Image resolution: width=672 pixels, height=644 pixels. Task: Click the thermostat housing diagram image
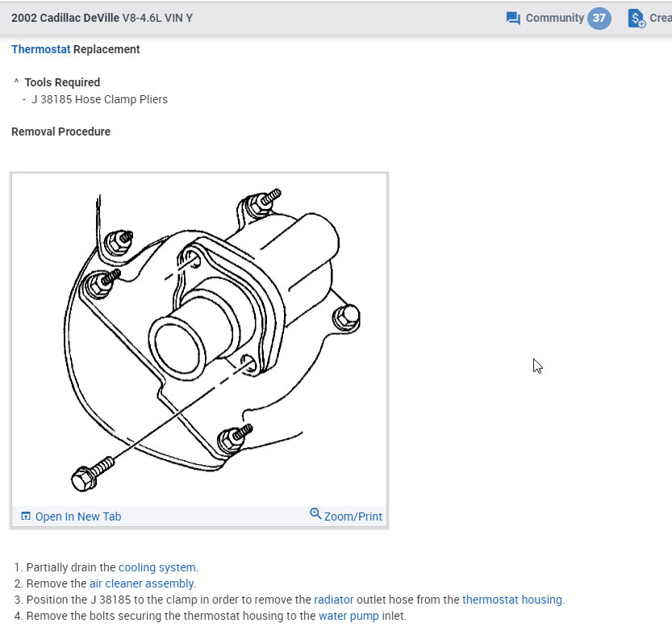199,340
